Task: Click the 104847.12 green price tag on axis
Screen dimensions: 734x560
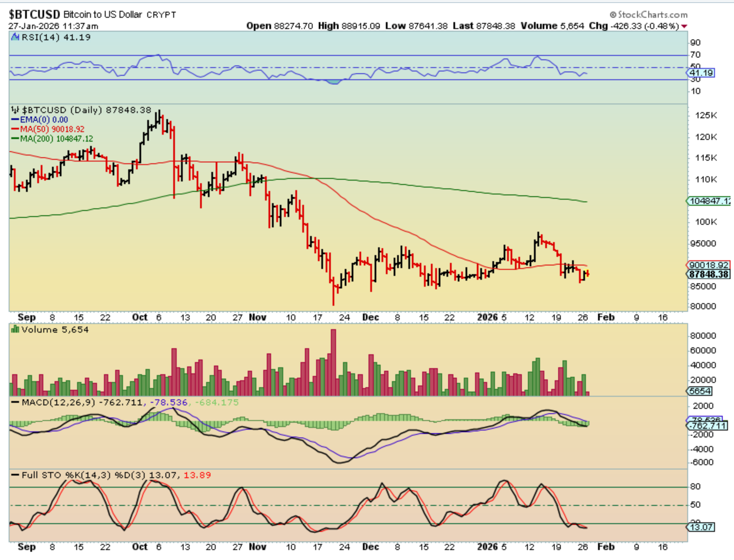Action: [710, 201]
